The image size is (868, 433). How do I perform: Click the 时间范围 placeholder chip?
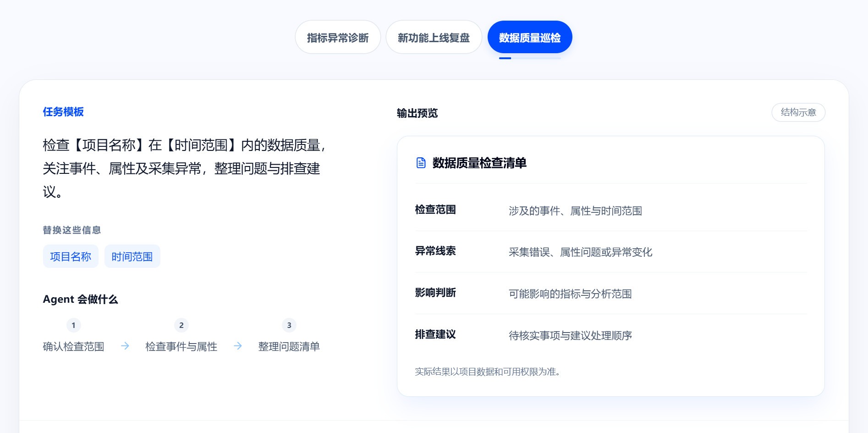pos(132,256)
